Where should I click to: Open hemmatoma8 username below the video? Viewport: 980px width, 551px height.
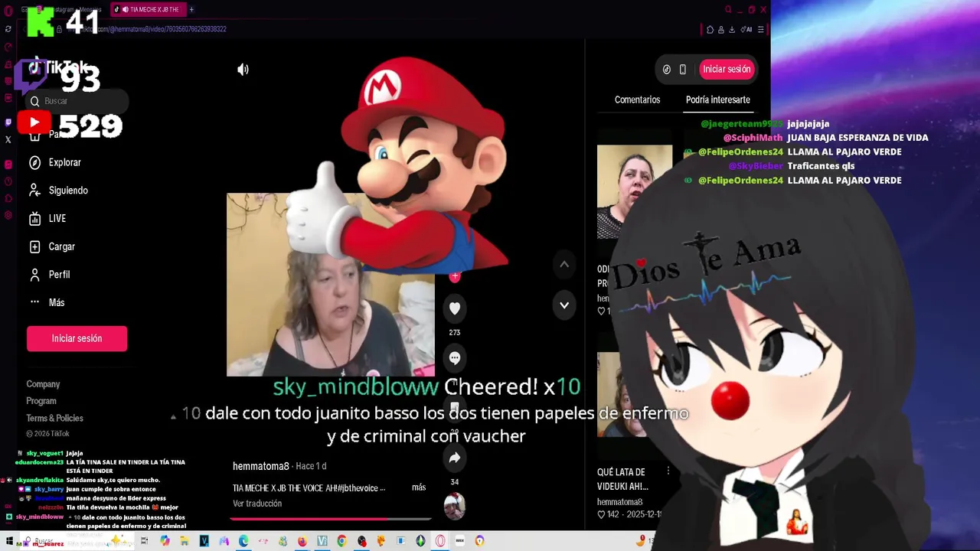coord(261,466)
